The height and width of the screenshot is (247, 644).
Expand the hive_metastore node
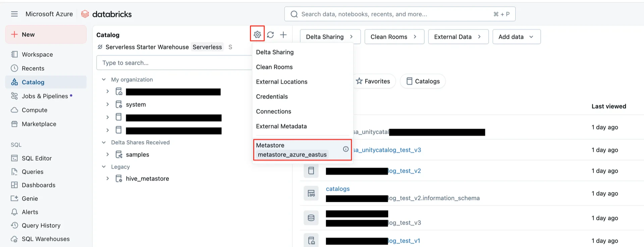(108, 178)
